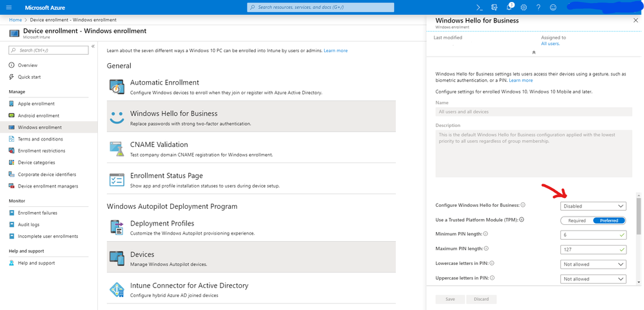644x310 pixels.
Task: Open the Azure portal hamburger menu
Action: [10, 7]
